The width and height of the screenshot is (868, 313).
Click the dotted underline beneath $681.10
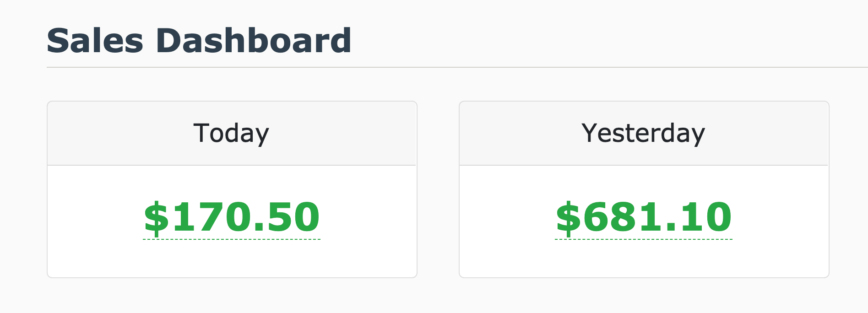(644, 239)
